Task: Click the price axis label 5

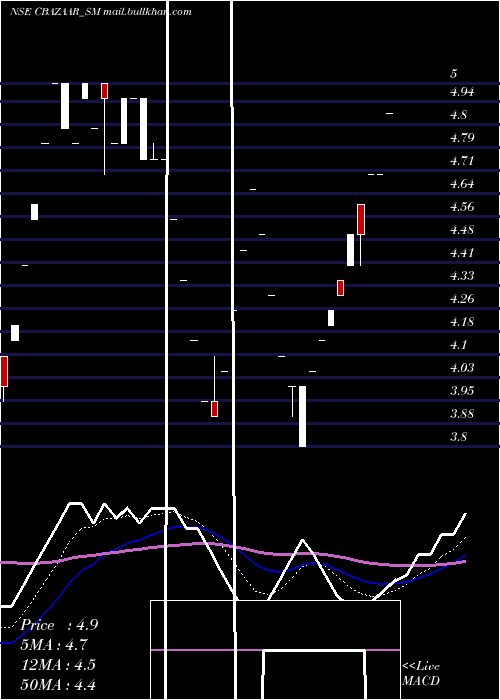Action: click(454, 74)
